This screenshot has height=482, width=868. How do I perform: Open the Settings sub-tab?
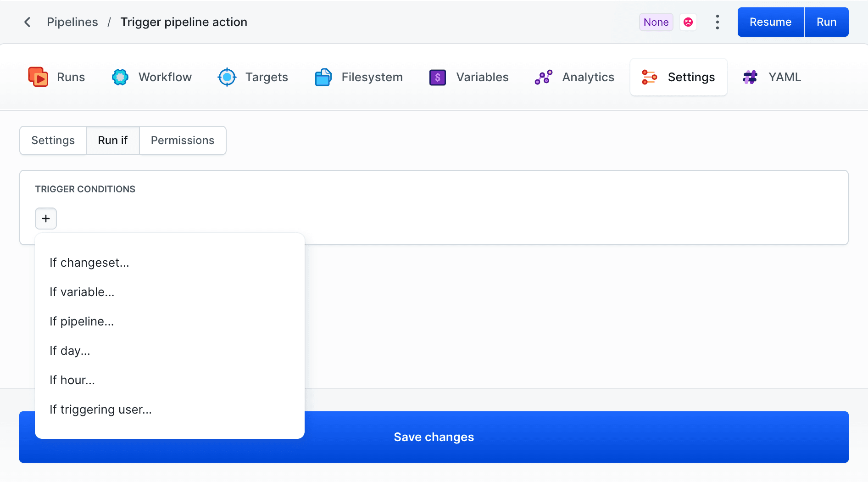point(53,140)
